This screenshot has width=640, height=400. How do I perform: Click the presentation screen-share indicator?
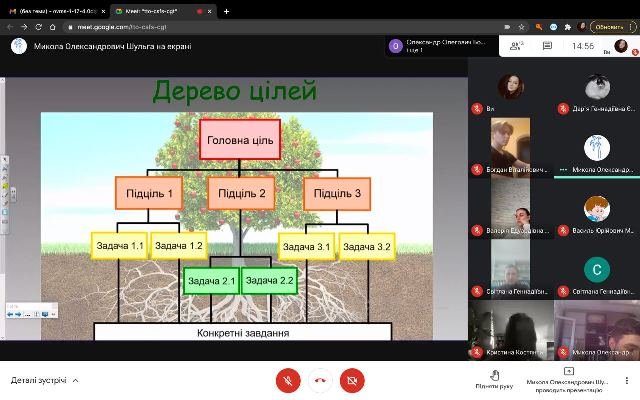pos(569,380)
